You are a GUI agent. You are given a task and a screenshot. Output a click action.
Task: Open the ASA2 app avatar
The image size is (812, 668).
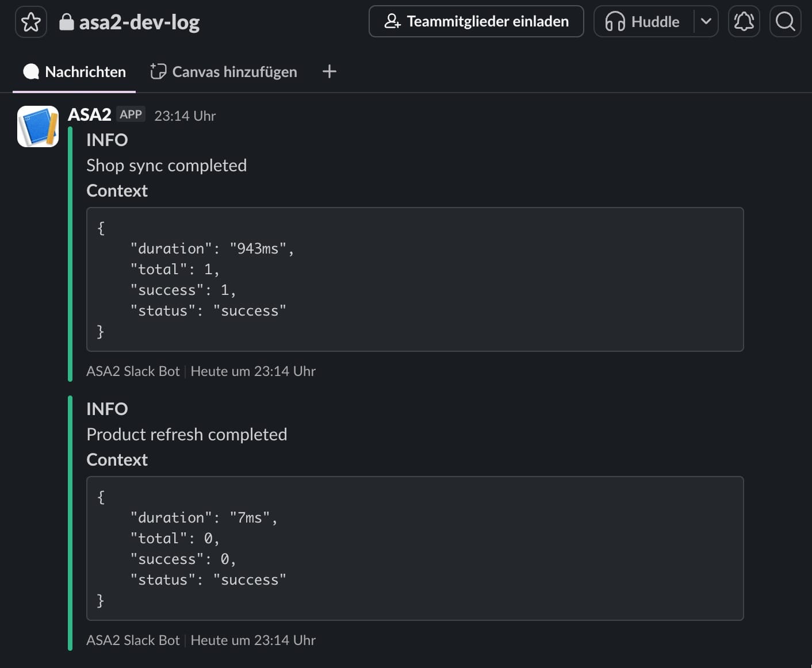click(x=38, y=126)
